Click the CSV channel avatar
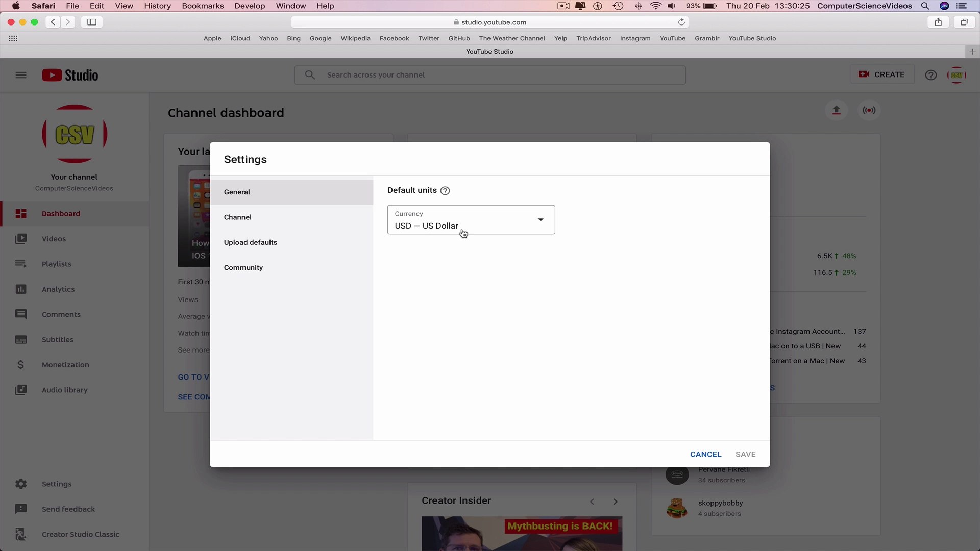Viewport: 980px width, 551px height. pos(957,74)
